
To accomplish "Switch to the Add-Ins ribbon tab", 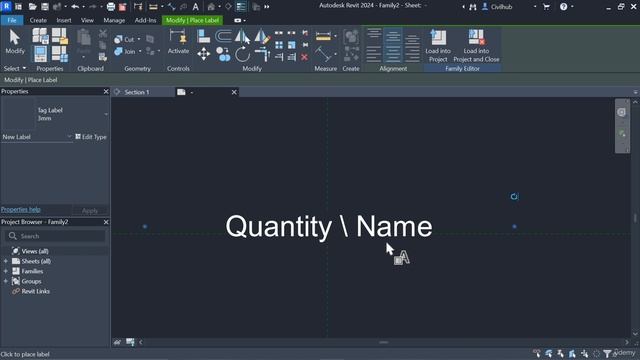I will tap(145, 20).
